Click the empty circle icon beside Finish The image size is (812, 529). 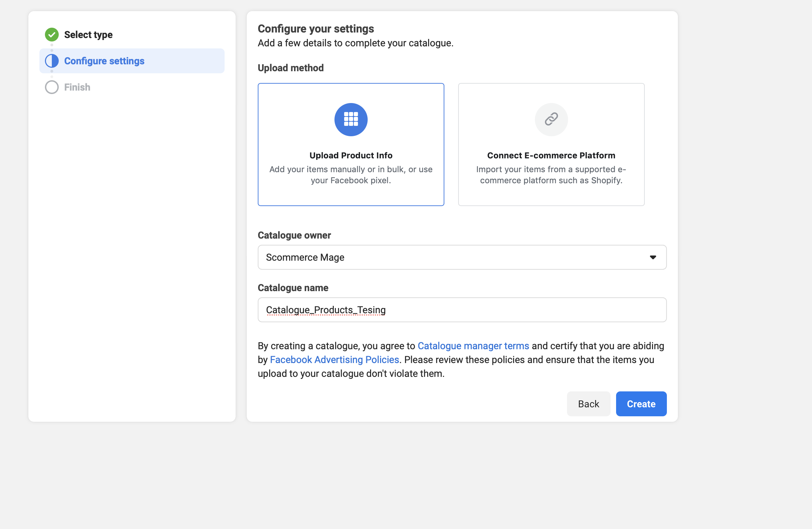point(51,87)
